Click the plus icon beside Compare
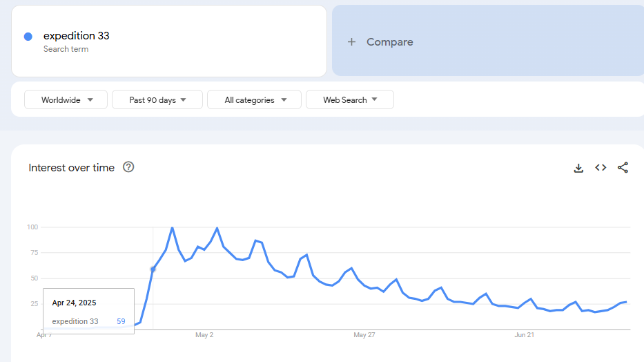This screenshot has width=644, height=362. [351, 42]
